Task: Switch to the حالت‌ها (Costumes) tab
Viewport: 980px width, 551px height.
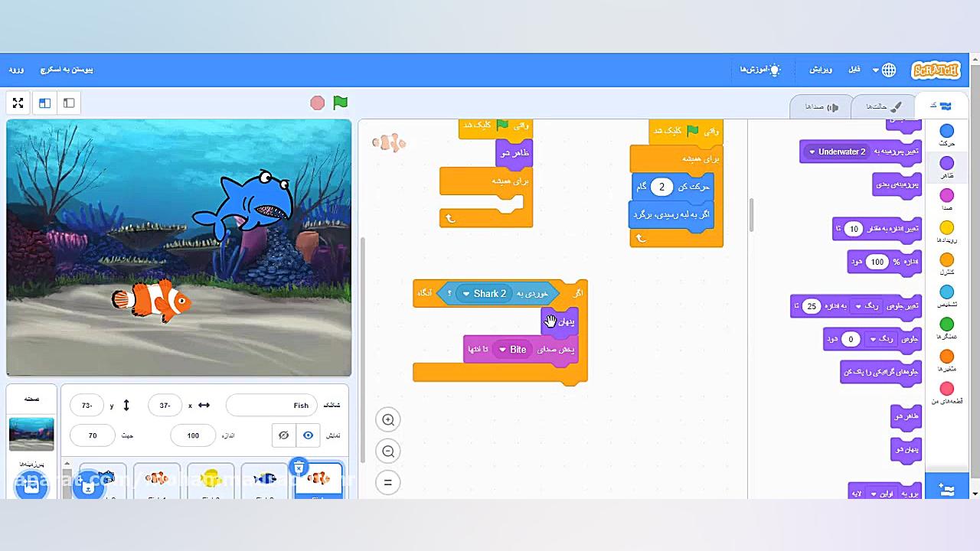Action: [884, 106]
